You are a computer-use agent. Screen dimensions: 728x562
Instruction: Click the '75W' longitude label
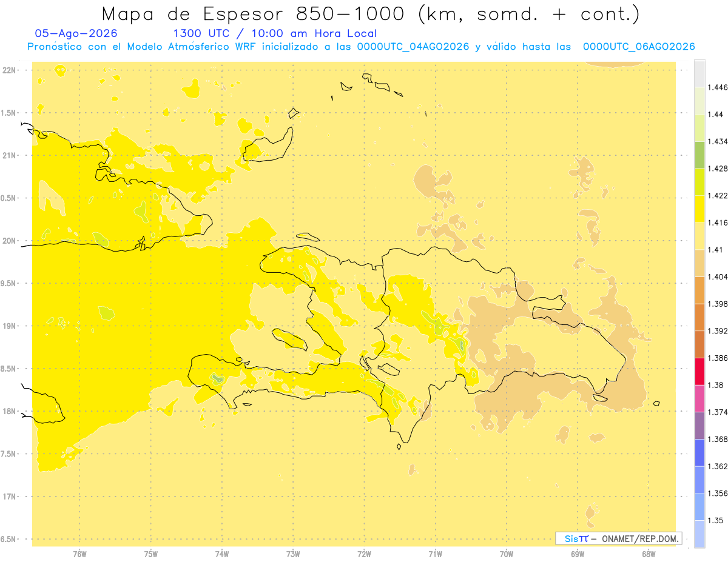pos(151,554)
